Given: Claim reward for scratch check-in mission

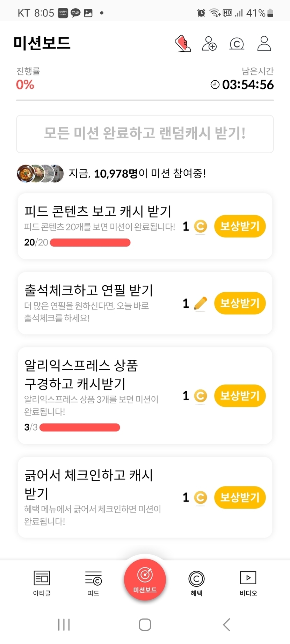Looking at the screenshot, I should [x=240, y=497].
